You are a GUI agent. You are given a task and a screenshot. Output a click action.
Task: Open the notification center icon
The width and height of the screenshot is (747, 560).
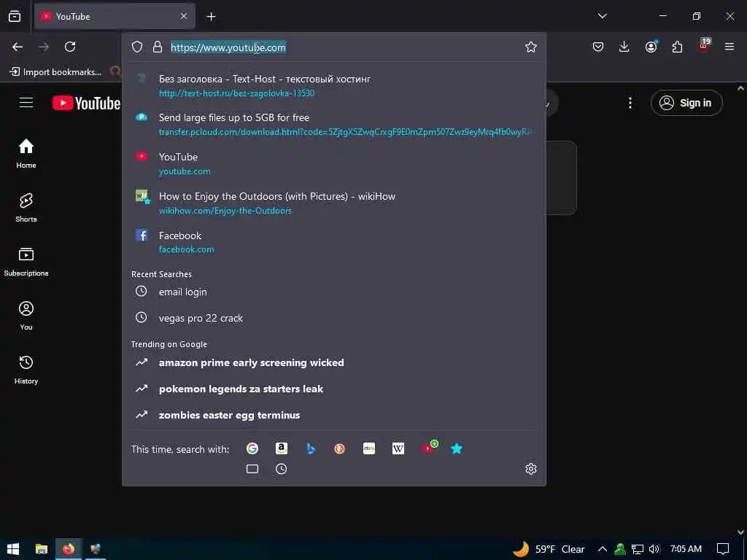point(723,549)
